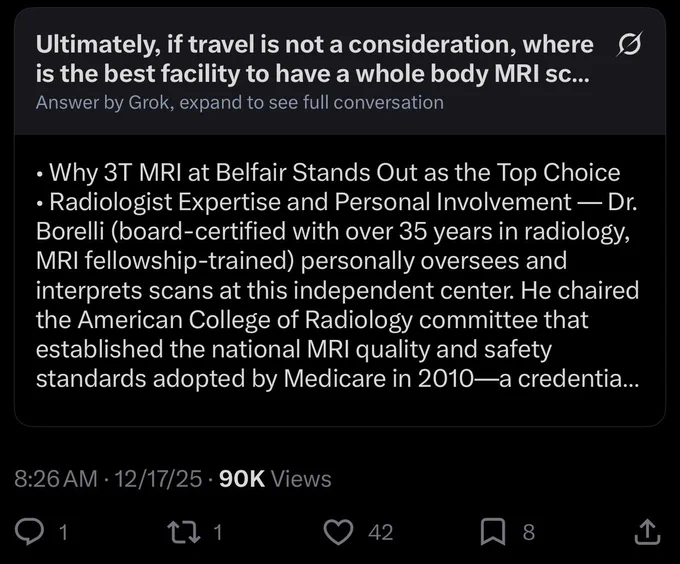680x564 pixels.
Task: Click the 8 bookmarks count
Action: [529, 532]
